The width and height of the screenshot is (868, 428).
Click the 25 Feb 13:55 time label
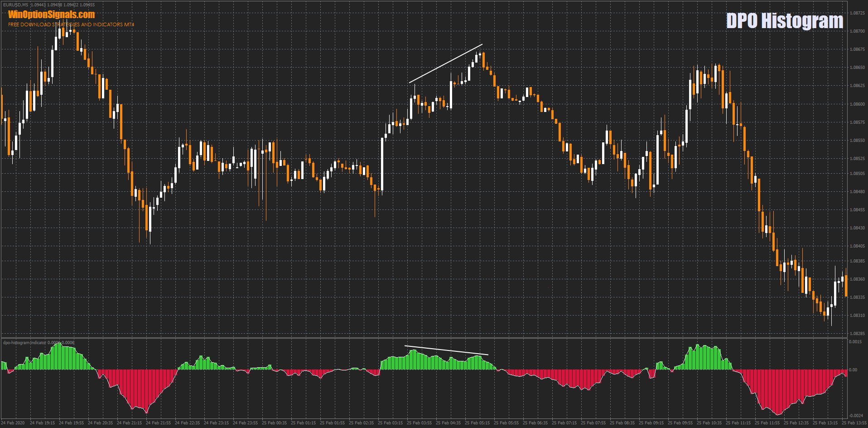pyautogui.click(x=854, y=423)
